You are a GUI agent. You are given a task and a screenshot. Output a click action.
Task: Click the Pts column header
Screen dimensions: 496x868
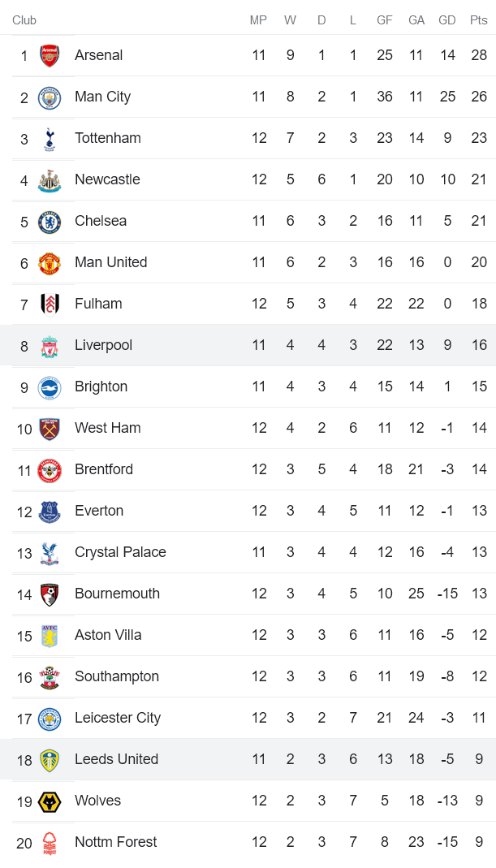[478, 20]
